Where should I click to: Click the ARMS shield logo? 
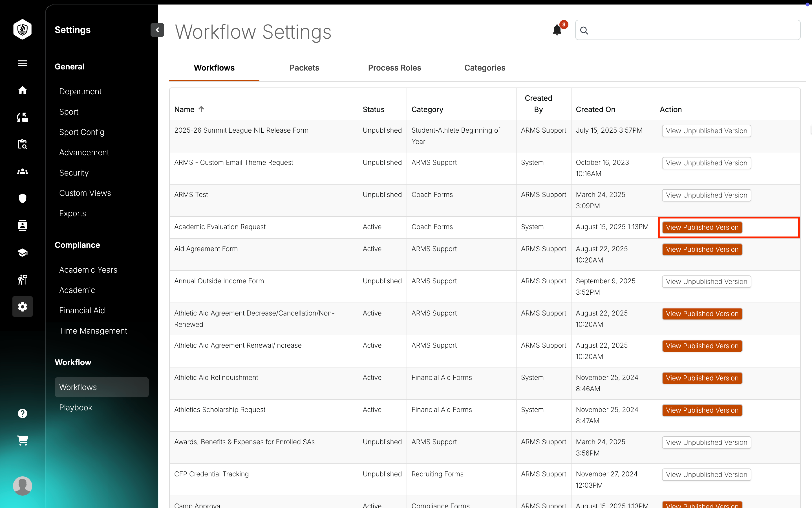click(x=23, y=29)
